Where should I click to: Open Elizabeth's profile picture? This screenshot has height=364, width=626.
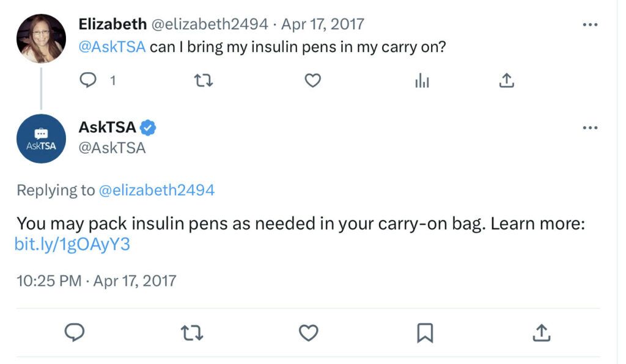40,37
